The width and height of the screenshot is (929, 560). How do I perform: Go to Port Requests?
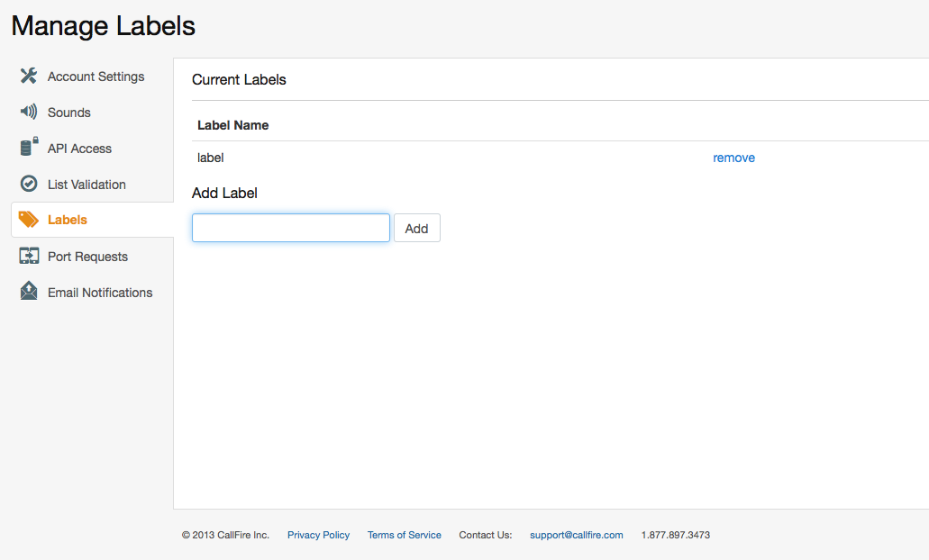pyautogui.click(x=86, y=256)
